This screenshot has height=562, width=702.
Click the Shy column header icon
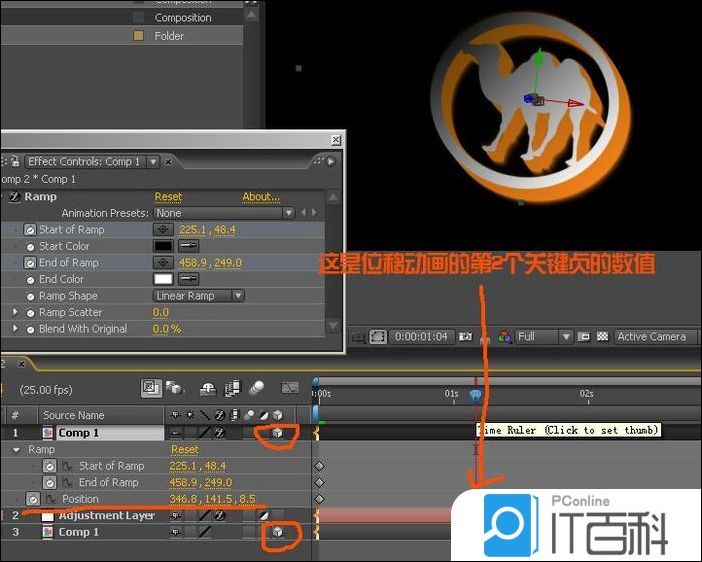(176, 415)
